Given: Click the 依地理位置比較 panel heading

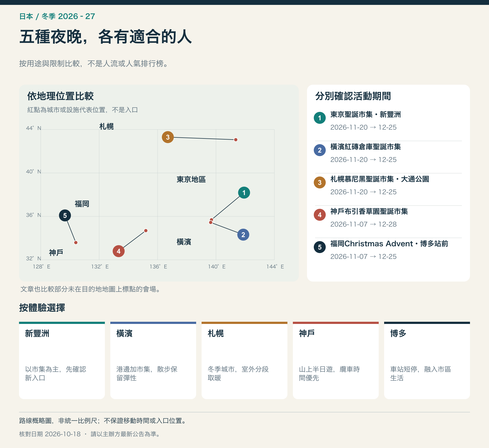Looking at the screenshot, I should click(x=61, y=96).
